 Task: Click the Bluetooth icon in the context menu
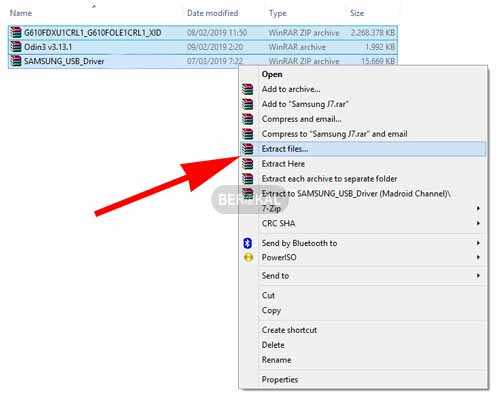click(x=247, y=243)
